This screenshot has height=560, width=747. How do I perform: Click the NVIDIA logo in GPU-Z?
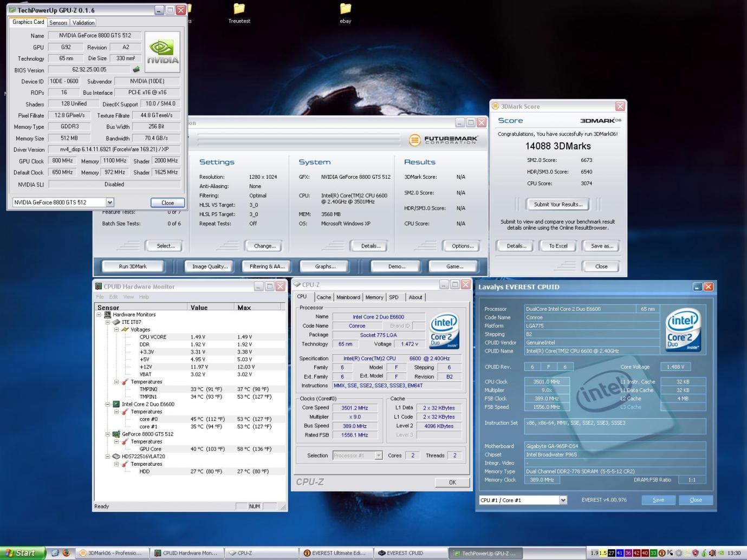[162, 52]
